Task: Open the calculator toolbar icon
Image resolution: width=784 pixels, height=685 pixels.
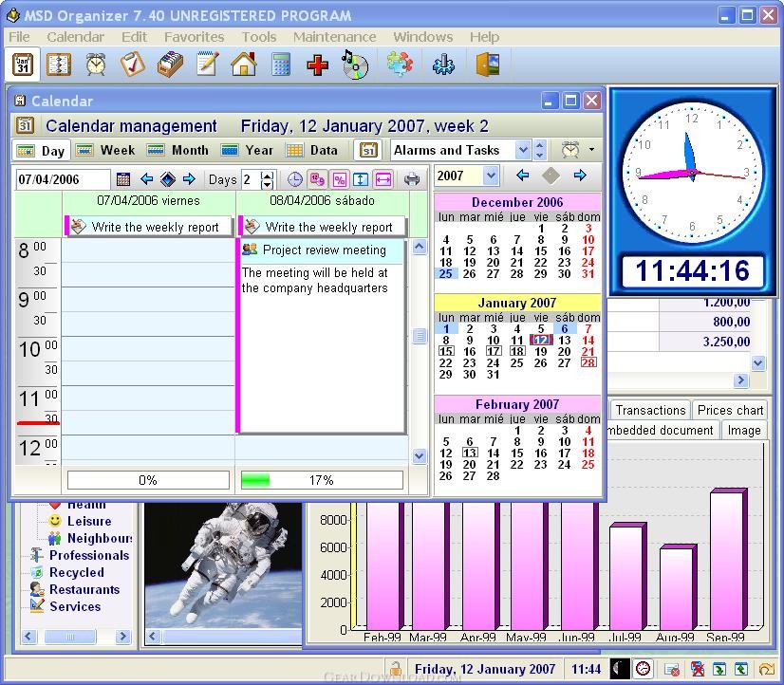Action: pyautogui.click(x=281, y=65)
